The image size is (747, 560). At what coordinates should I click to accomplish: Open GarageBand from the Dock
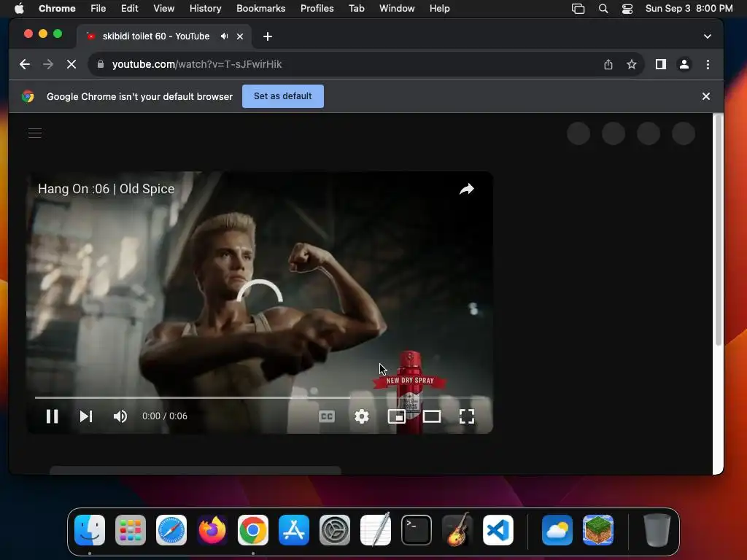457,529
